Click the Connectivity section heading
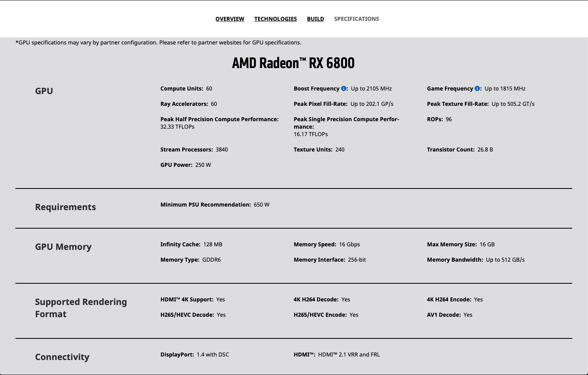 tap(62, 357)
